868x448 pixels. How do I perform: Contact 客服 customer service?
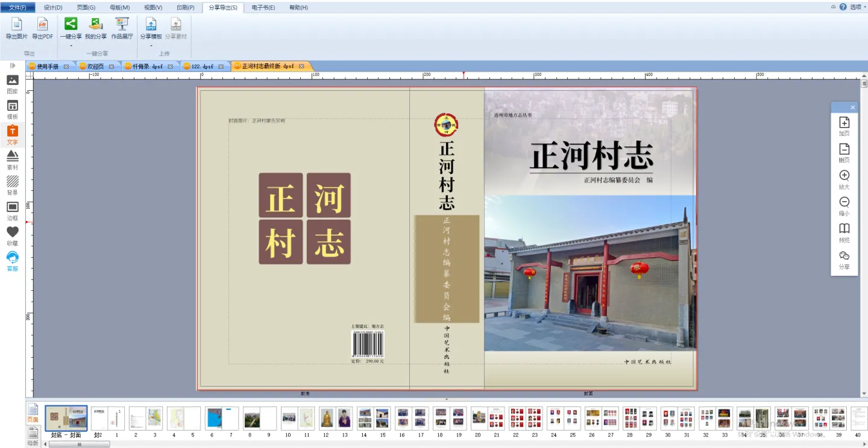tap(12, 261)
